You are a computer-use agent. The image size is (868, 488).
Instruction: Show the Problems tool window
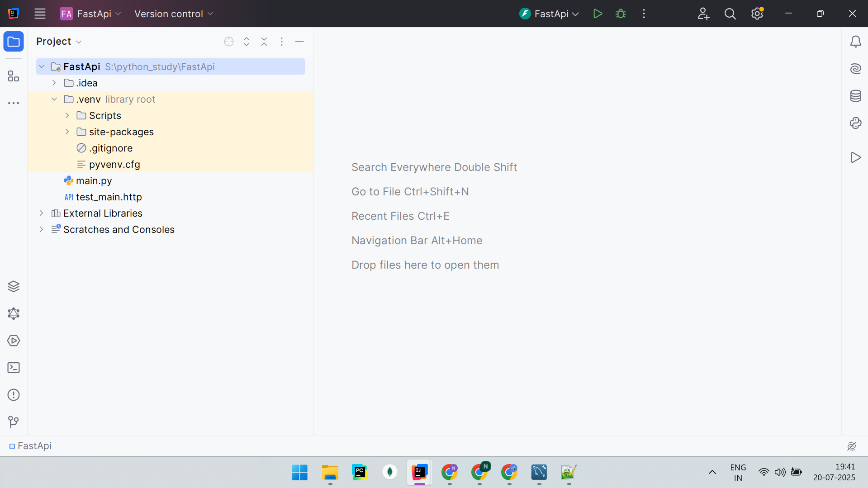click(x=14, y=395)
